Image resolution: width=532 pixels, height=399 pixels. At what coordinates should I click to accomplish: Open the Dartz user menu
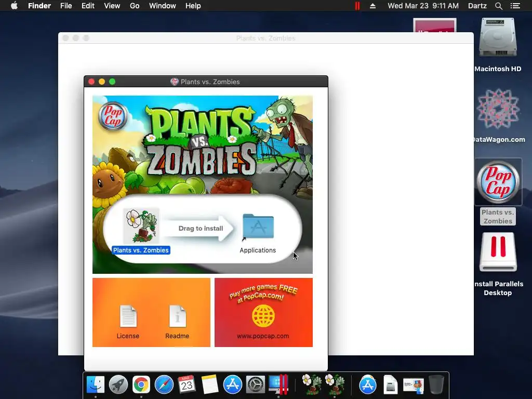(477, 6)
